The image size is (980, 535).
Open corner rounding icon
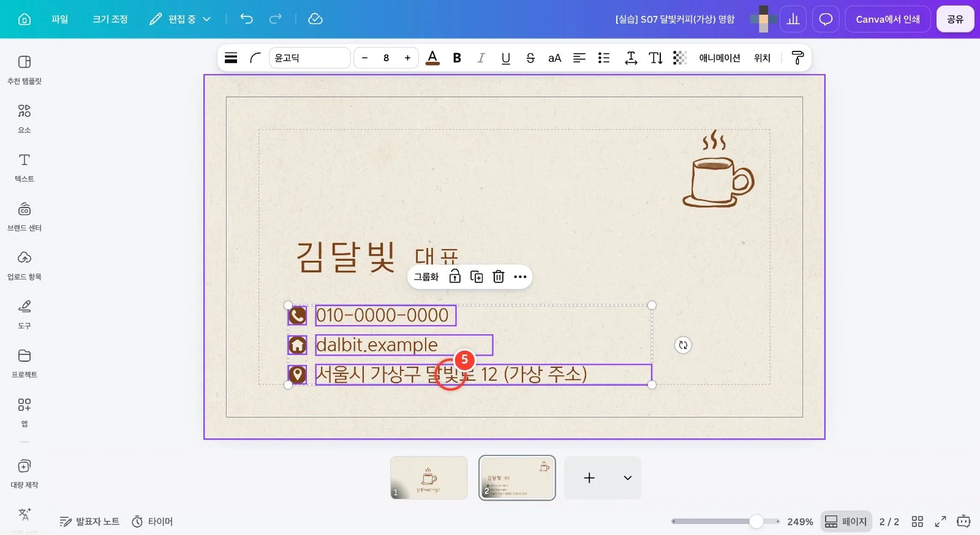coord(255,58)
